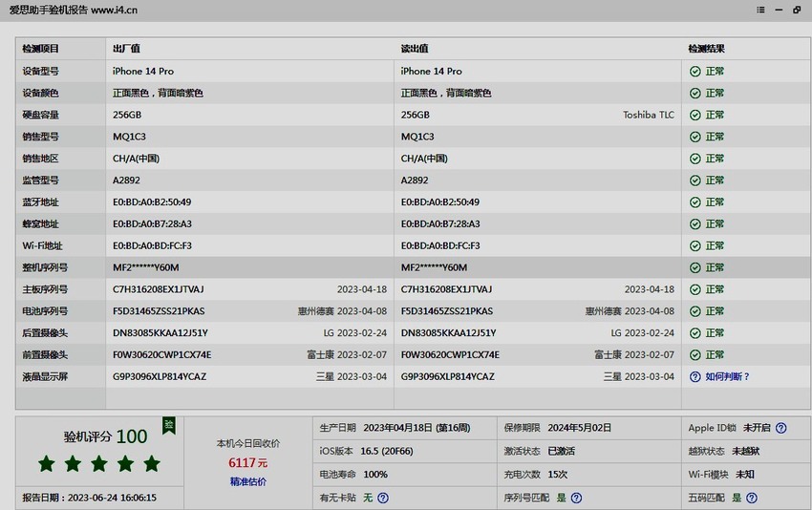This screenshot has height=510, width=812.
Task: Click the 验机评分 100 score
Action: pyautogui.click(x=106, y=436)
